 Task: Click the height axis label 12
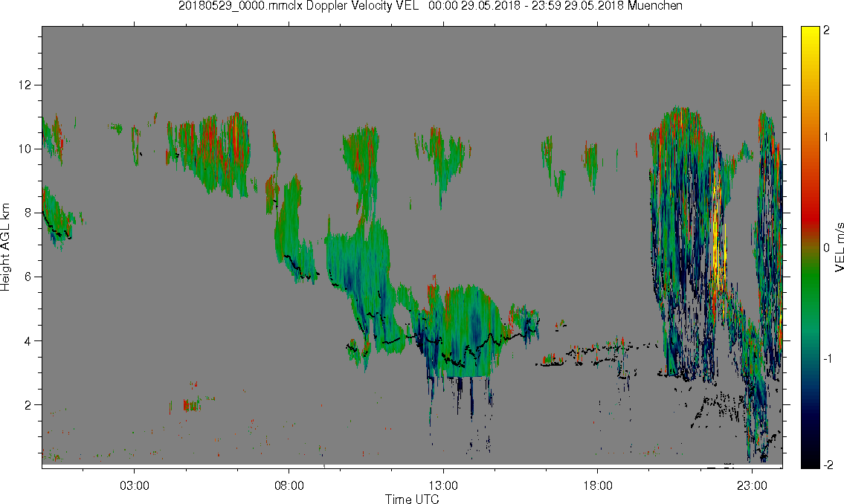coord(25,85)
